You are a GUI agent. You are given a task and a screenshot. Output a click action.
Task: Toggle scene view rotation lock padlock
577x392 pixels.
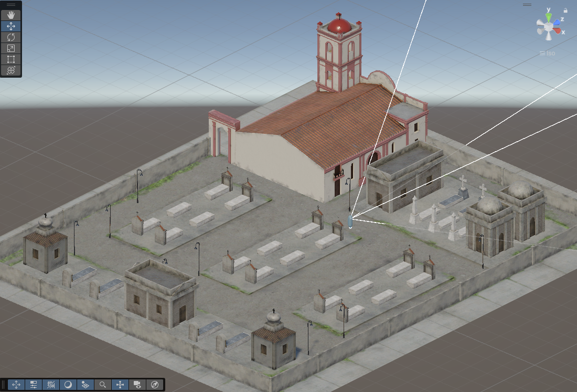(565, 10)
